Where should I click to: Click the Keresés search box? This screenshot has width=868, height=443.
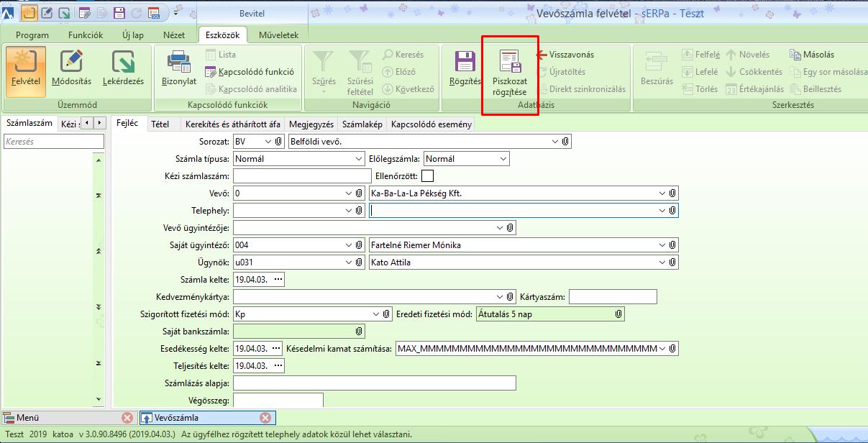(53, 142)
